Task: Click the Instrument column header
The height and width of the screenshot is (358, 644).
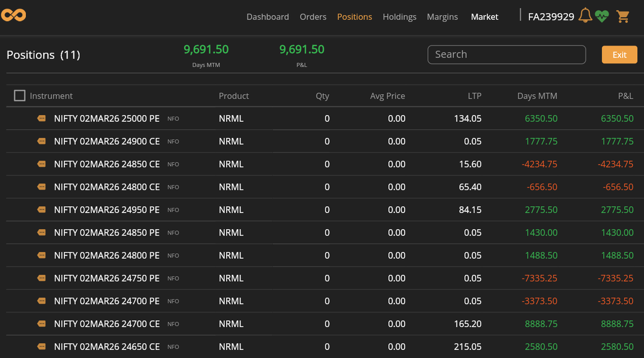Action: click(x=51, y=96)
